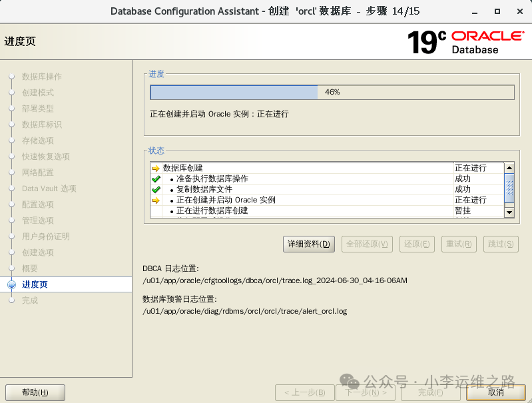
Task: Select 部署类型 step in sidebar
Action: point(38,109)
